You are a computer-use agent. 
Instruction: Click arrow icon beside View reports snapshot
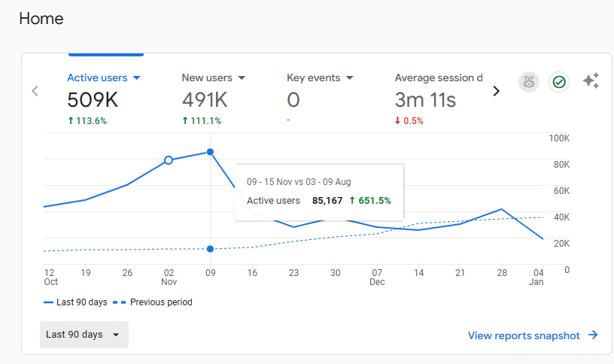(x=593, y=335)
